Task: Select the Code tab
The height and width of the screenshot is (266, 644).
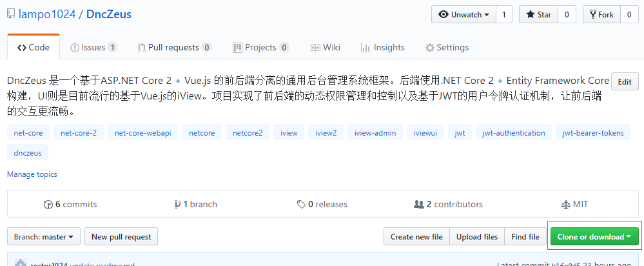Action: 34,48
